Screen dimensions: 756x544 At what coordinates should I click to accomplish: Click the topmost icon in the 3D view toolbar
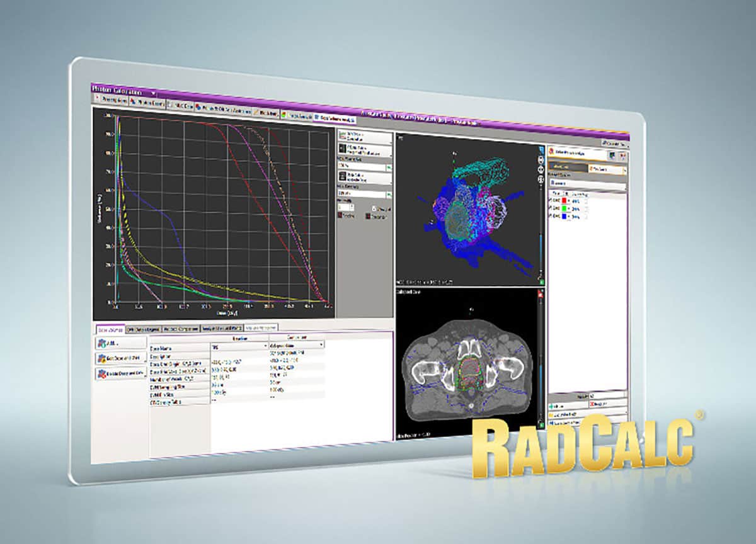click(x=541, y=150)
